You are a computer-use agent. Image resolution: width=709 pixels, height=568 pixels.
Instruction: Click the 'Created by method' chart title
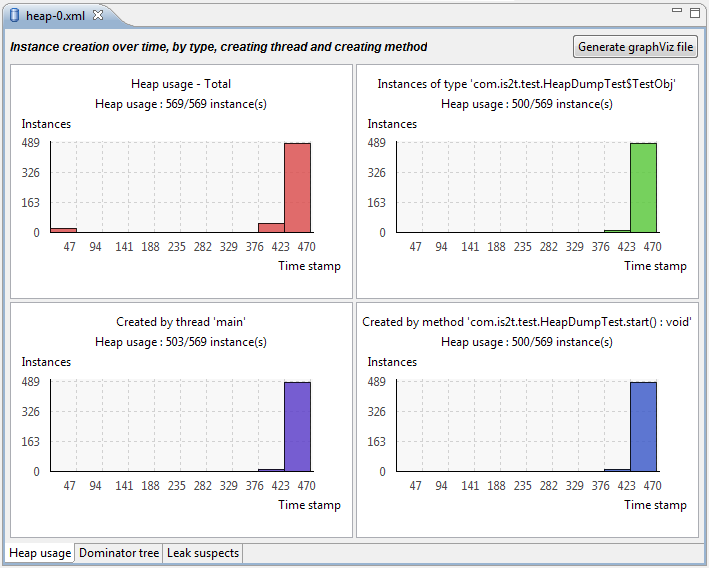point(527,322)
